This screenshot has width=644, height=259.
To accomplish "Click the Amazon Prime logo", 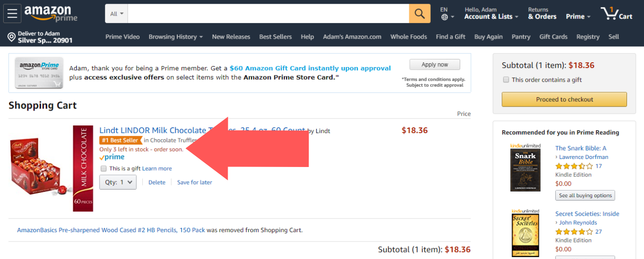I will click(x=50, y=14).
